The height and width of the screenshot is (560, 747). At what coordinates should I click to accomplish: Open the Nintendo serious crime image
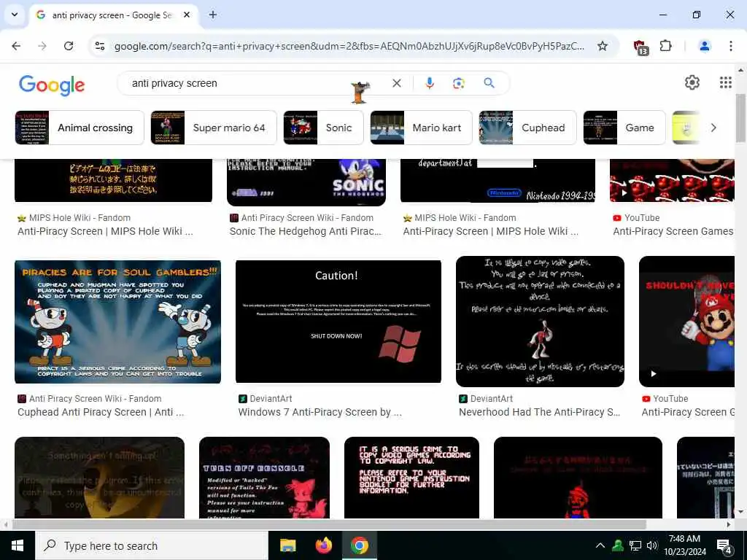[411, 478]
